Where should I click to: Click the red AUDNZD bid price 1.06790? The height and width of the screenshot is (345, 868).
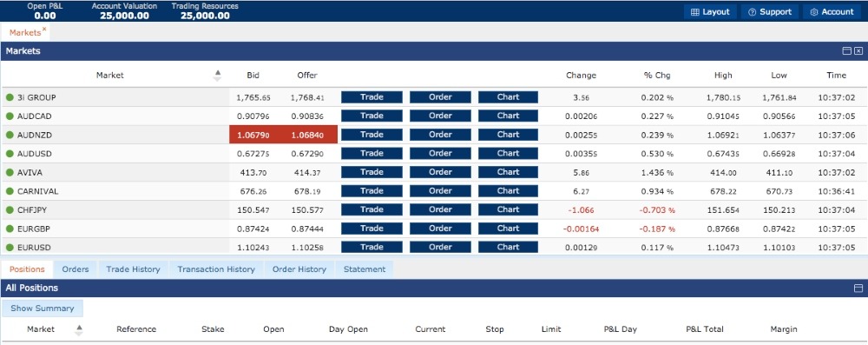click(254, 135)
